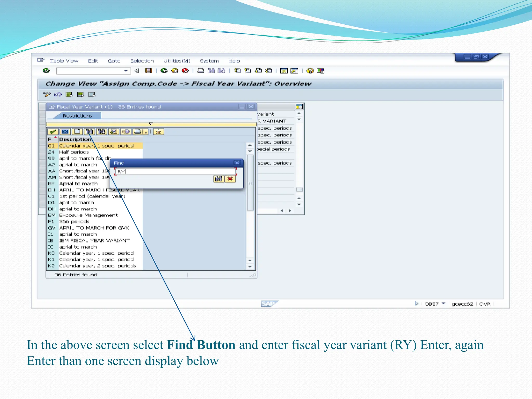Click the Last Page icon
The height and width of the screenshot is (399, 532).
269,71
